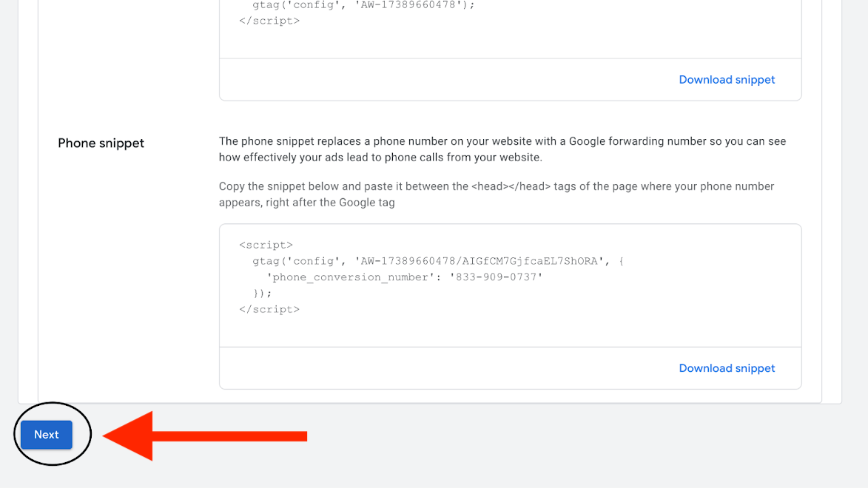This screenshot has height=488, width=868.
Task: Click the <head></head> text in instructions
Action: [x=511, y=186]
